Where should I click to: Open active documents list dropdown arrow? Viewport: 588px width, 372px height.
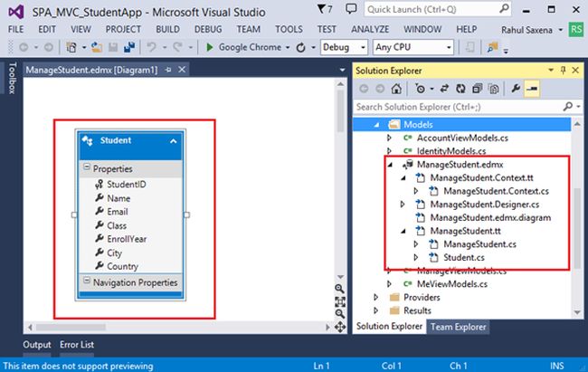[x=342, y=71]
